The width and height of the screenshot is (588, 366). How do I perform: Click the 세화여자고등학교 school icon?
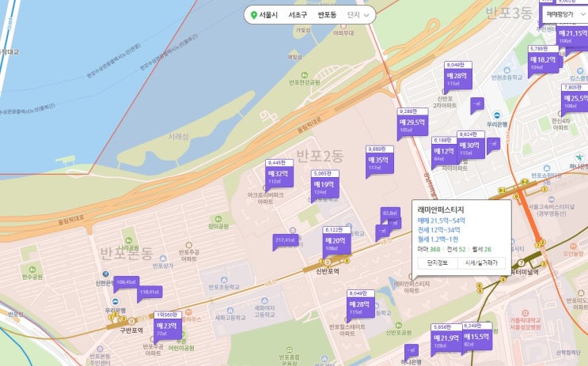265,301
